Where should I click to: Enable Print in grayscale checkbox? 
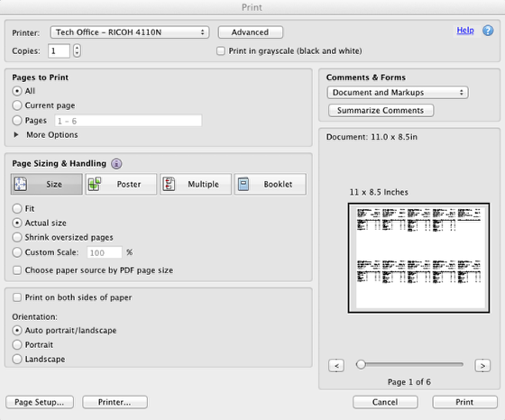coord(221,50)
